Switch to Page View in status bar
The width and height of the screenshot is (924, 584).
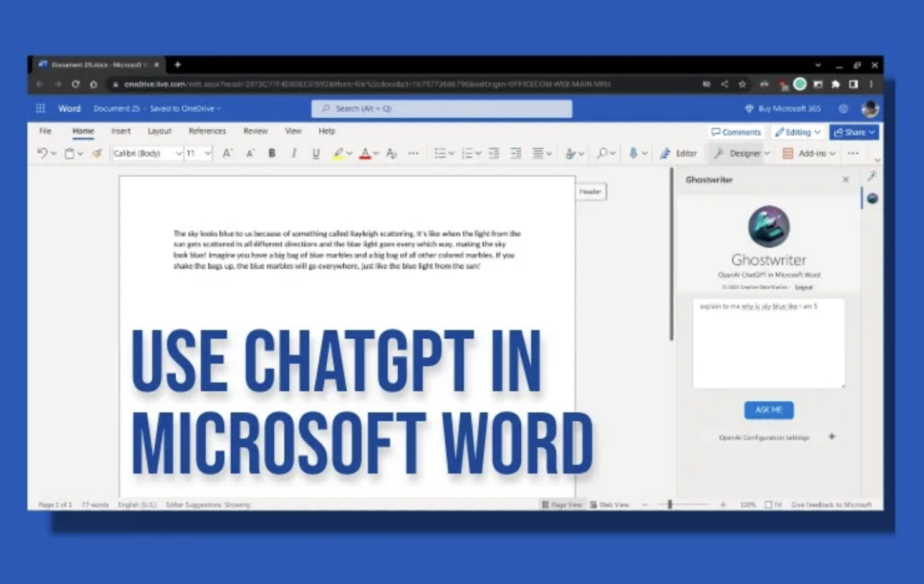[562, 505]
